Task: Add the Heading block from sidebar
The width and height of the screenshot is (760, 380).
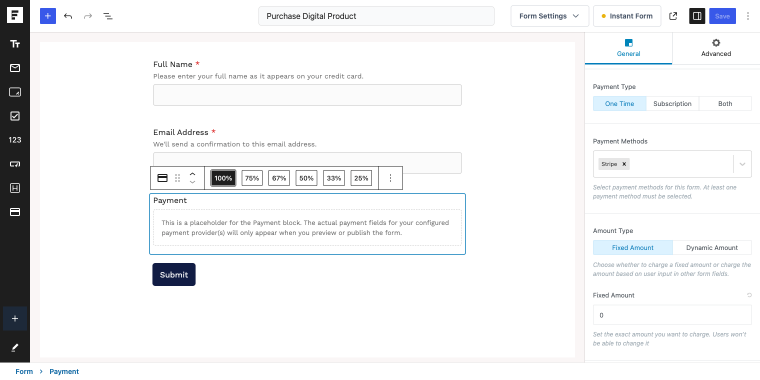Action: [15, 188]
